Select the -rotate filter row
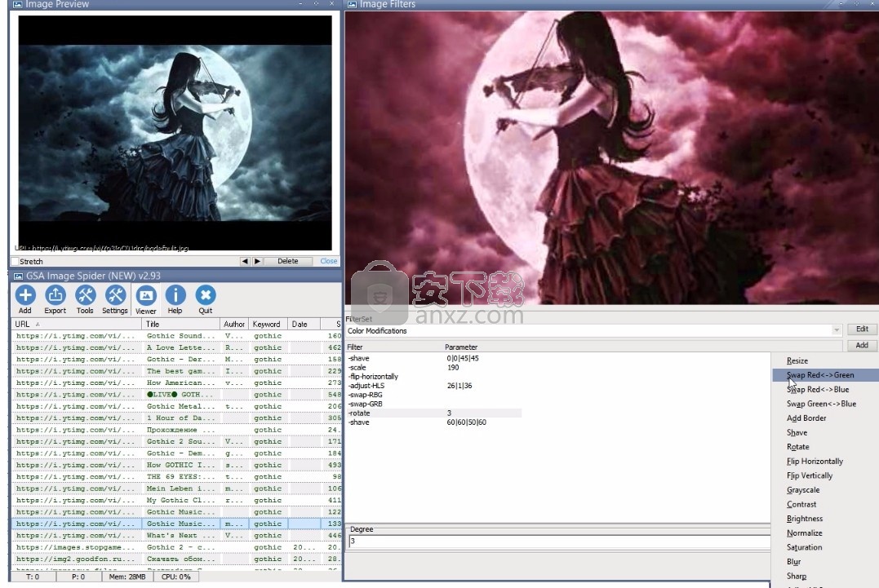This screenshot has height=588, width=879. point(434,413)
